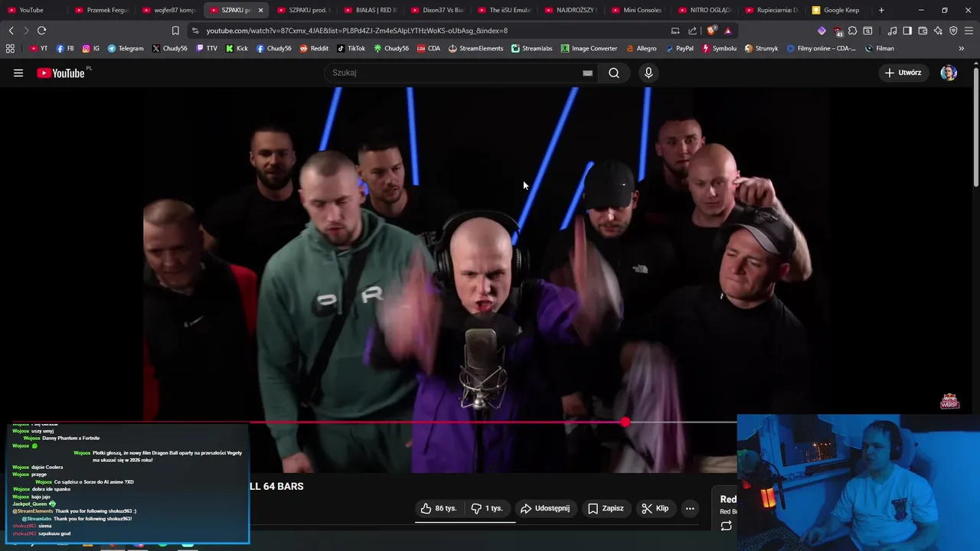Show hidden bookmarks with the double chevron
The image size is (980, 551).
(x=962, y=48)
